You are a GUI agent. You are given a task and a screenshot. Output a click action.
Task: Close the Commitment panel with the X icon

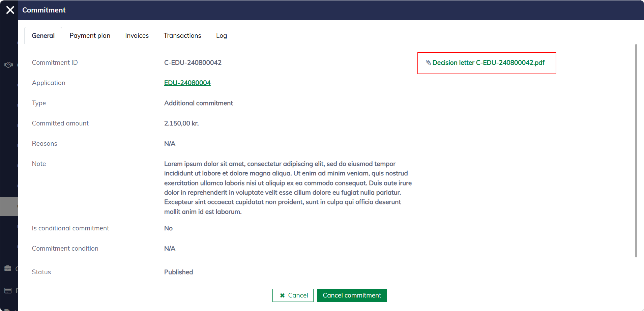(x=10, y=10)
